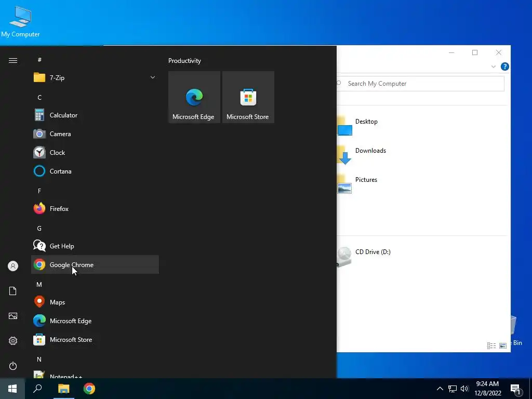Select the My Computer desktop icon
The height and width of the screenshot is (399, 532).
click(x=20, y=22)
